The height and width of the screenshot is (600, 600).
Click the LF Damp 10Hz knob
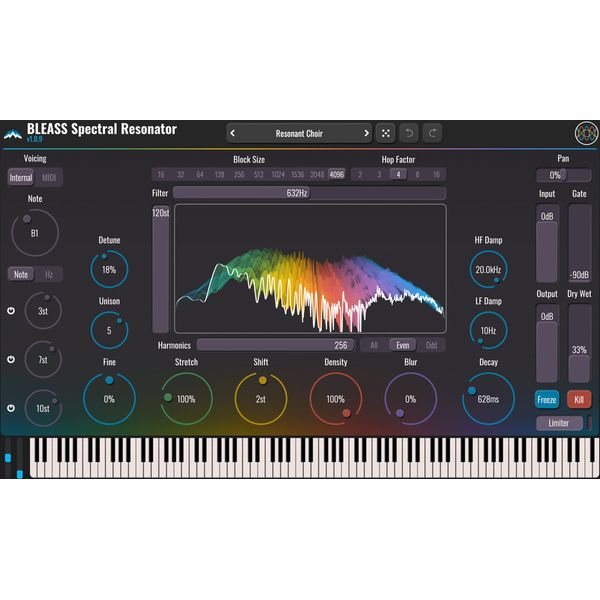click(488, 330)
